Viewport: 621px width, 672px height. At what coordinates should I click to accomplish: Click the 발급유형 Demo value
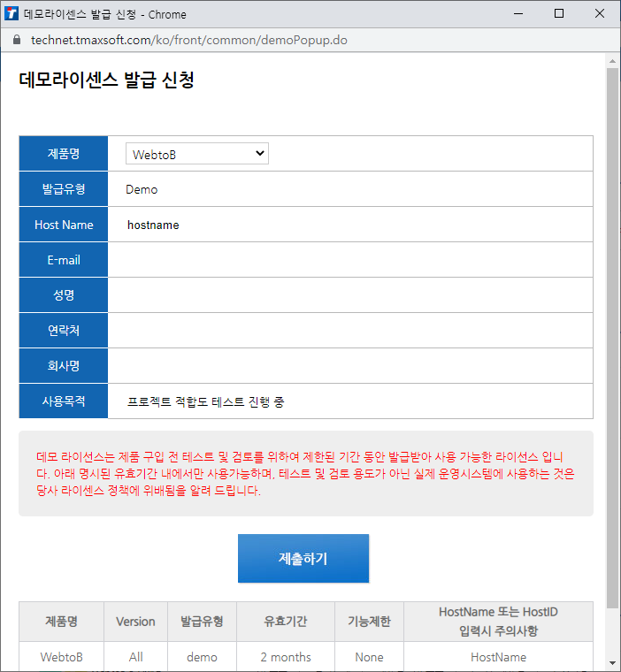point(142,189)
